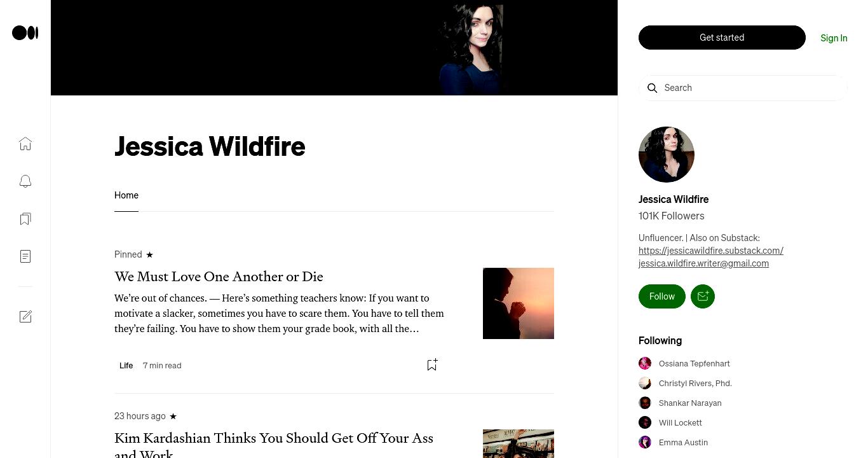Image resolution: width=868 pixels, height=458 pixels.
Task: Click the Sign In link
Action: coord(834,38)
